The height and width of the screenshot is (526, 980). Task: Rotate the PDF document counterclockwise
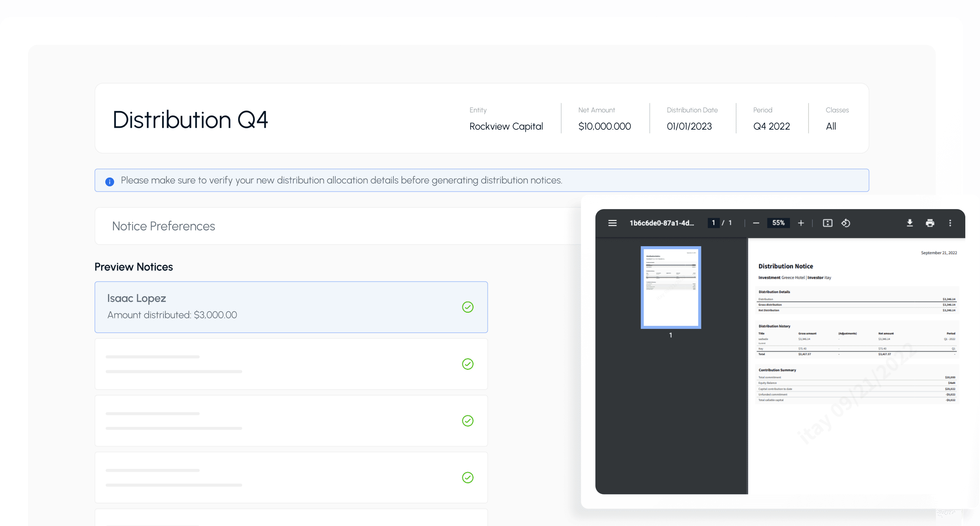pos(845,223)
